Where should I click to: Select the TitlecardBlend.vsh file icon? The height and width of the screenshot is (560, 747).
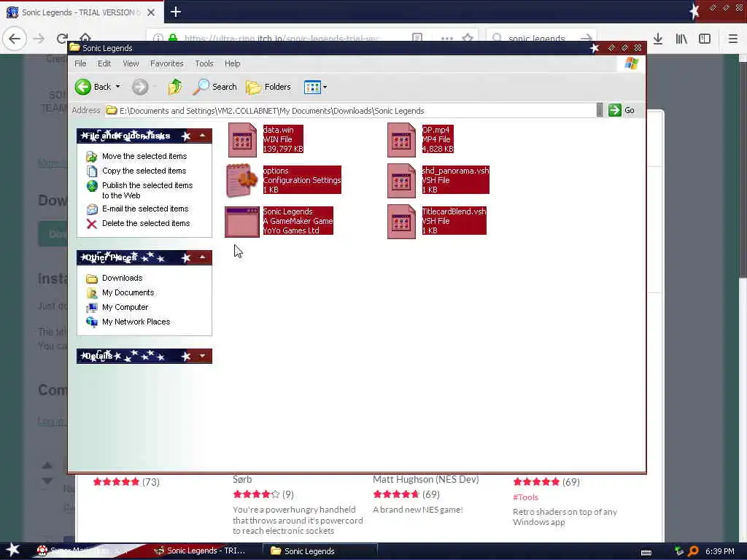[x=401, y=222]
